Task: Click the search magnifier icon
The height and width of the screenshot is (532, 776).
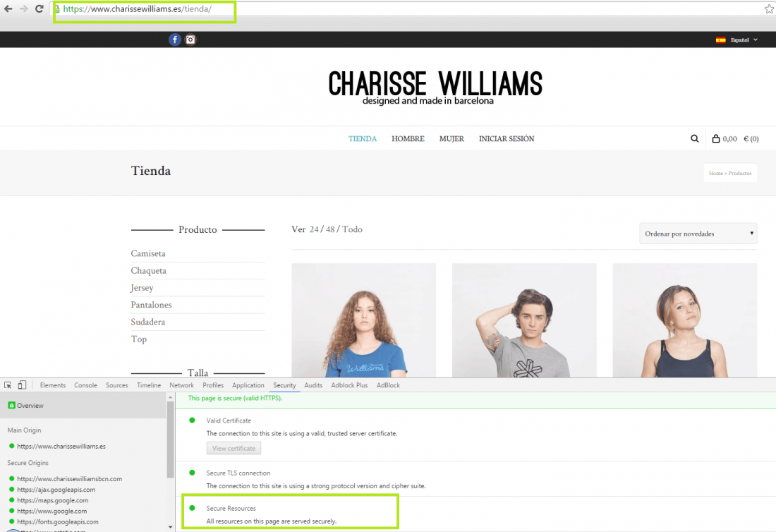Action: pos(694,138)
